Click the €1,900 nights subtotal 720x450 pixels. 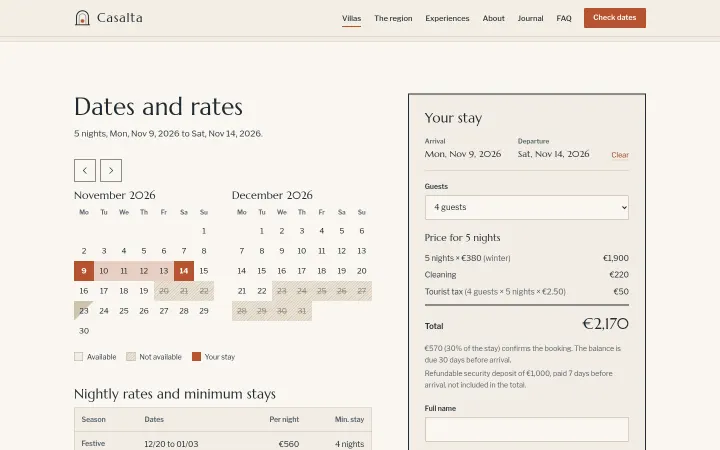click(616, 258)
